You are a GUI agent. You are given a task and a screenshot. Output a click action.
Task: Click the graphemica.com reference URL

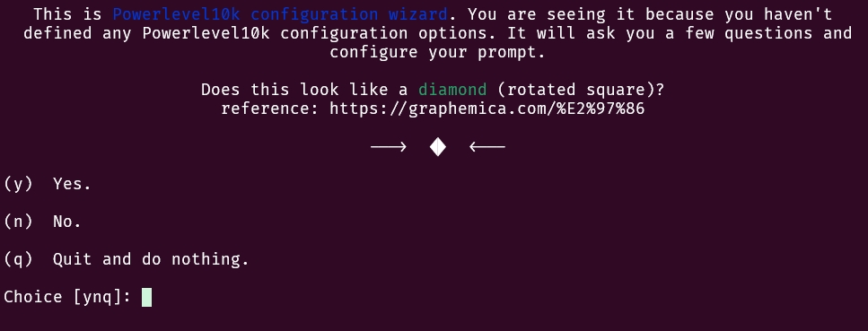(x=487, y=109)
